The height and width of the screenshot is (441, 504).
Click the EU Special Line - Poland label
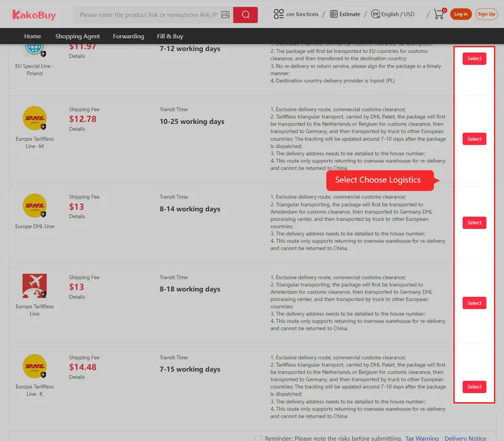[34, 70]
